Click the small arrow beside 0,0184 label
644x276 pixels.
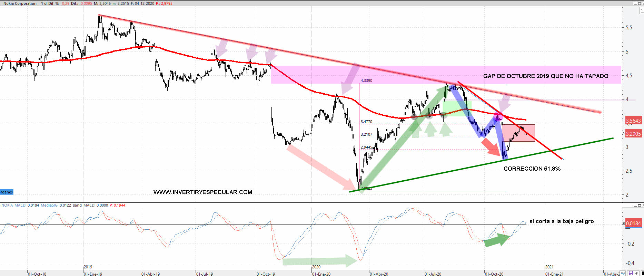[624, 223]
